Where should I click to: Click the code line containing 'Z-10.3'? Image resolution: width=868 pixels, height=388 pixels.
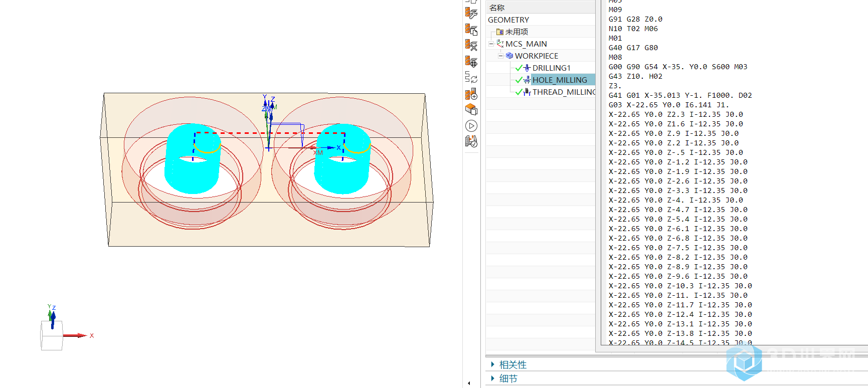(680, 286)
